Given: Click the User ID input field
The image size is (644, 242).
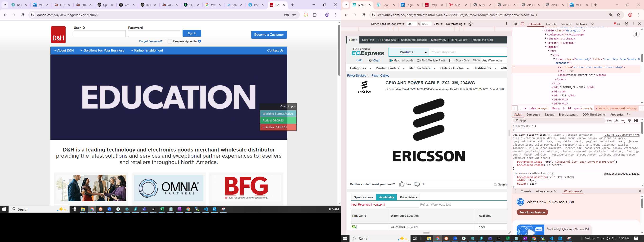Looking at the screenshot, I should [99, 34].
